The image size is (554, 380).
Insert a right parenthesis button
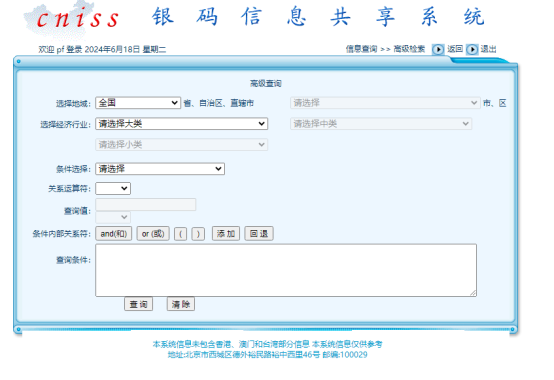coord(198,234)
